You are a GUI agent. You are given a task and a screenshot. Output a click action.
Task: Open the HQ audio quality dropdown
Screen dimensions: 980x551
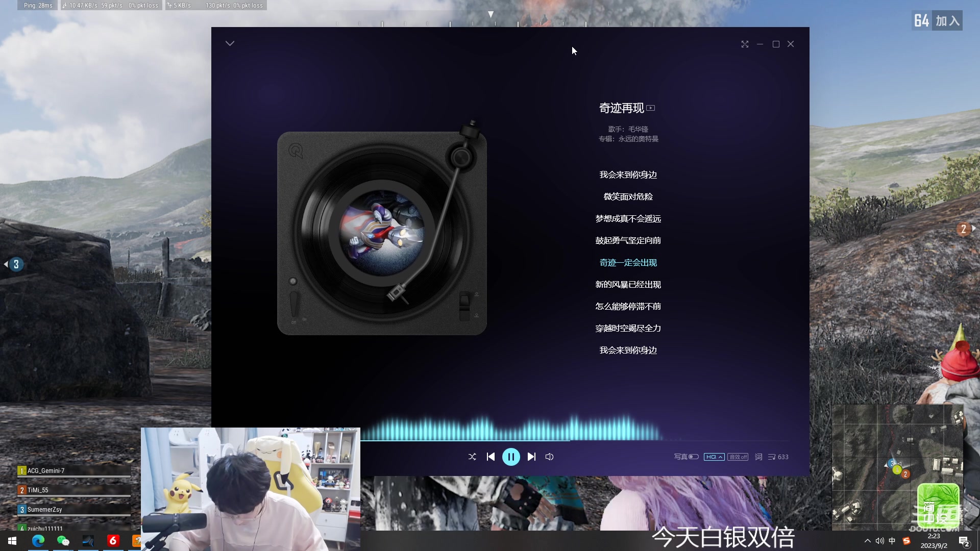pyautogui.click(x=714, y=457)
